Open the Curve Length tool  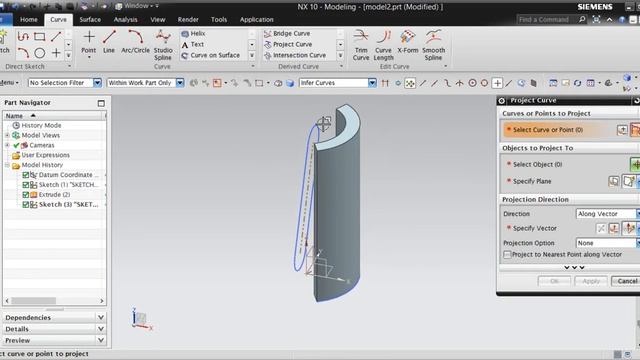tap(383, 45)
